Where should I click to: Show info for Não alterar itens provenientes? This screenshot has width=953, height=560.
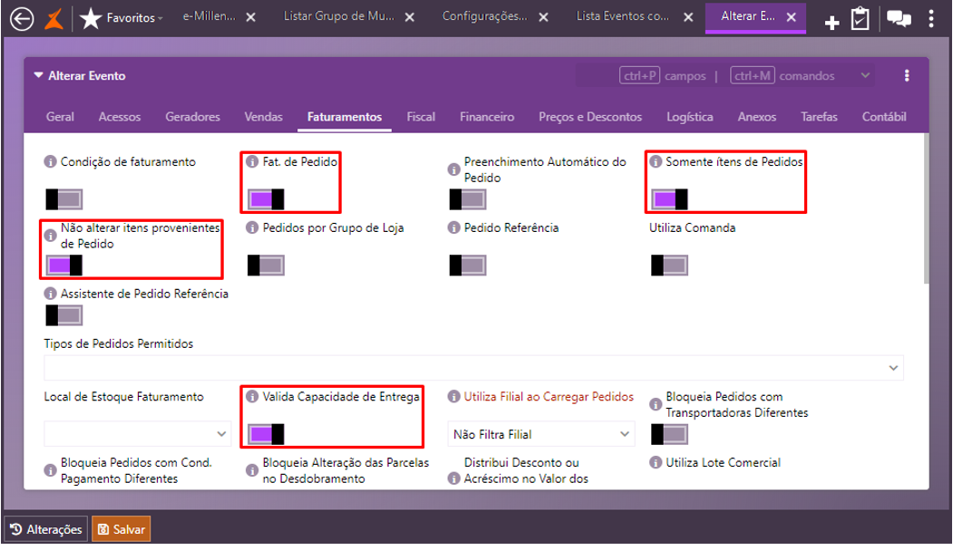[51, 236]
